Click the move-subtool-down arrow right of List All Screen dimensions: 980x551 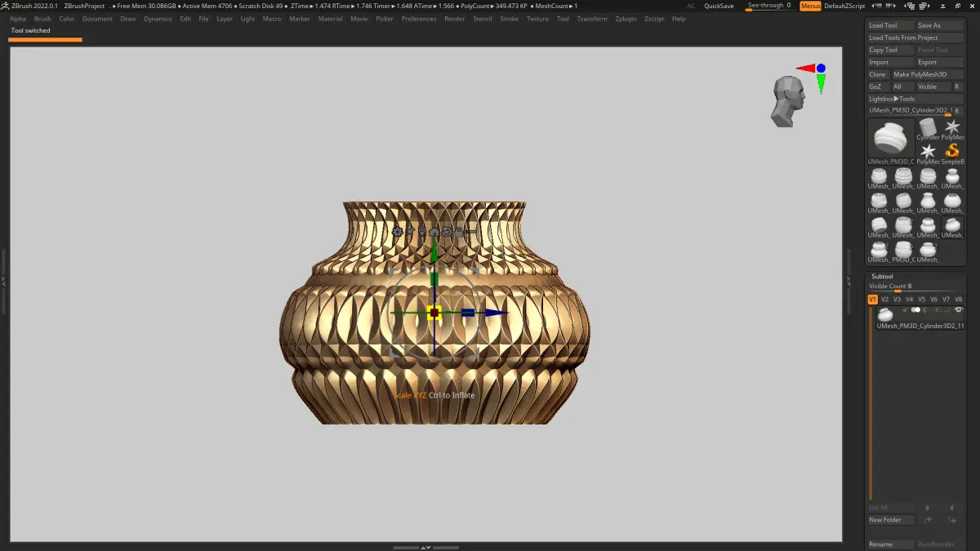tap(952, 508)
